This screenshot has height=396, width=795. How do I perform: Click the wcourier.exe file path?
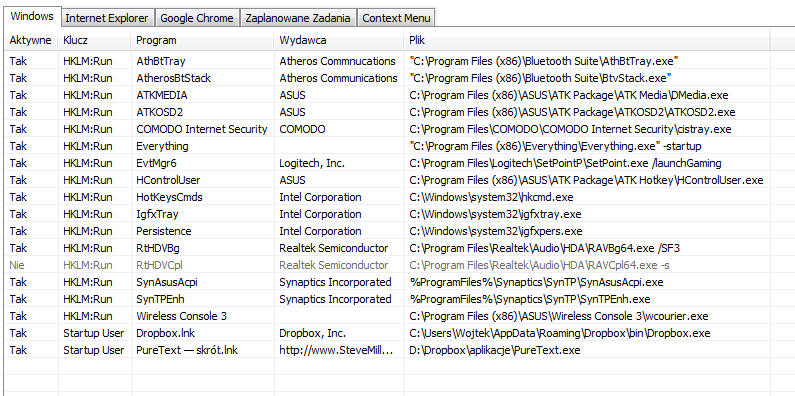(x=559, y=316)
